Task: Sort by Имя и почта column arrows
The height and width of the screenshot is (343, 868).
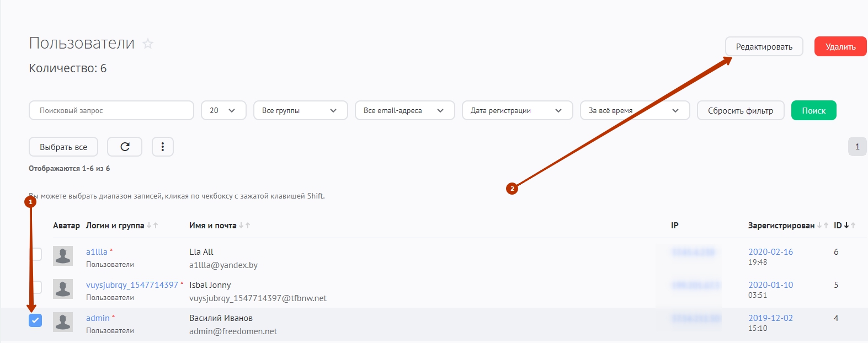Action: [x=244, y=226]
